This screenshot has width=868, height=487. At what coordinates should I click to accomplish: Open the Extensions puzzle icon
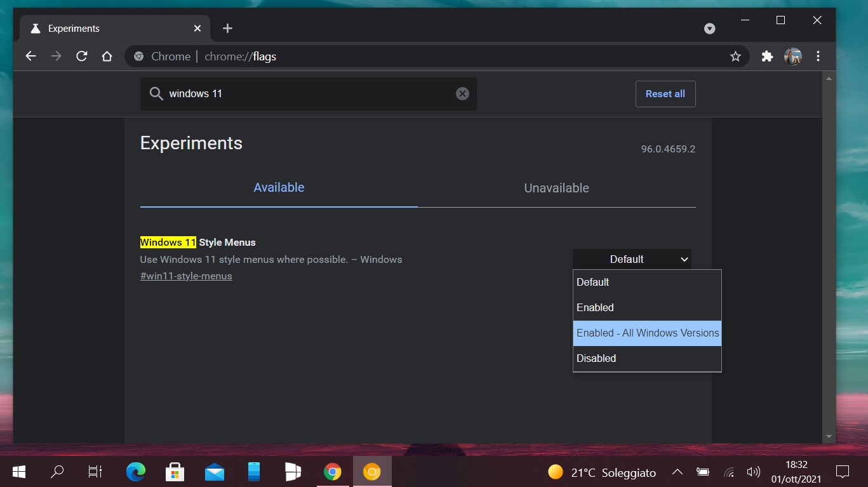tap(767, 57)
